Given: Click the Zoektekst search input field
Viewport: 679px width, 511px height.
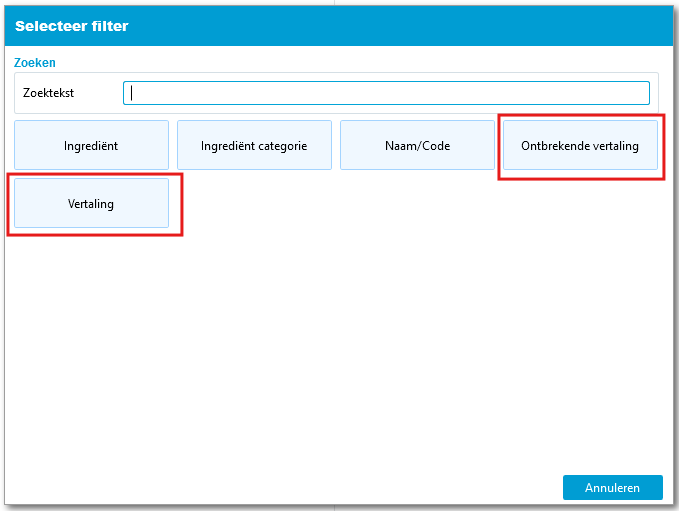Looking at the screenshot, I should [386, 93].
